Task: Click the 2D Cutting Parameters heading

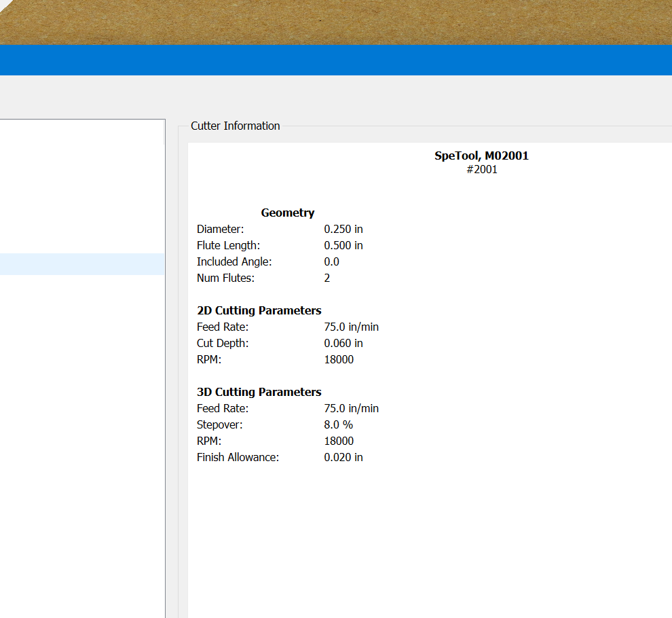Action: 259,310
